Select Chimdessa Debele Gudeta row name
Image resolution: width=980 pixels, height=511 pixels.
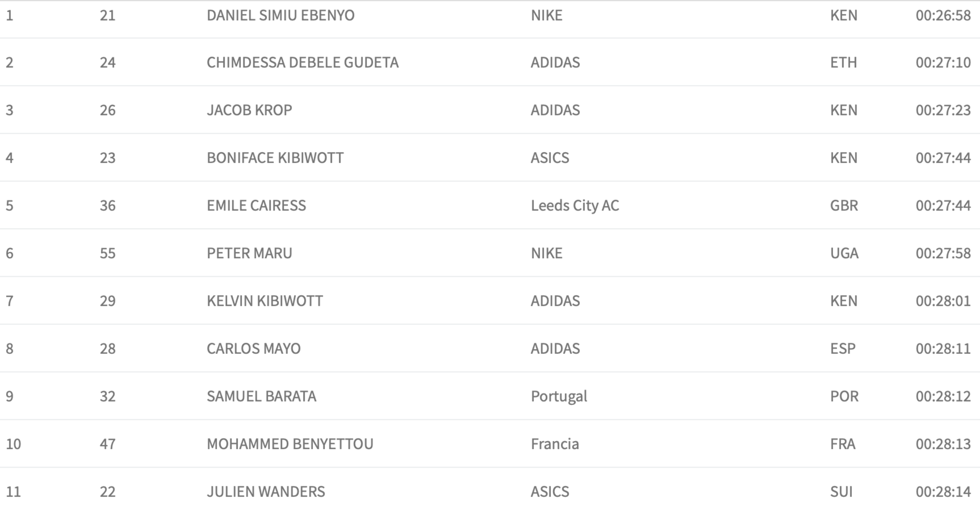click(x=303, y=62)
